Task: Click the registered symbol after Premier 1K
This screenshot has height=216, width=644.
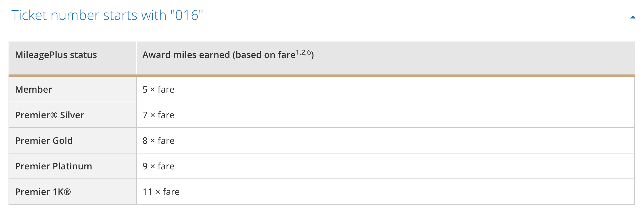Action: (67, 192)
